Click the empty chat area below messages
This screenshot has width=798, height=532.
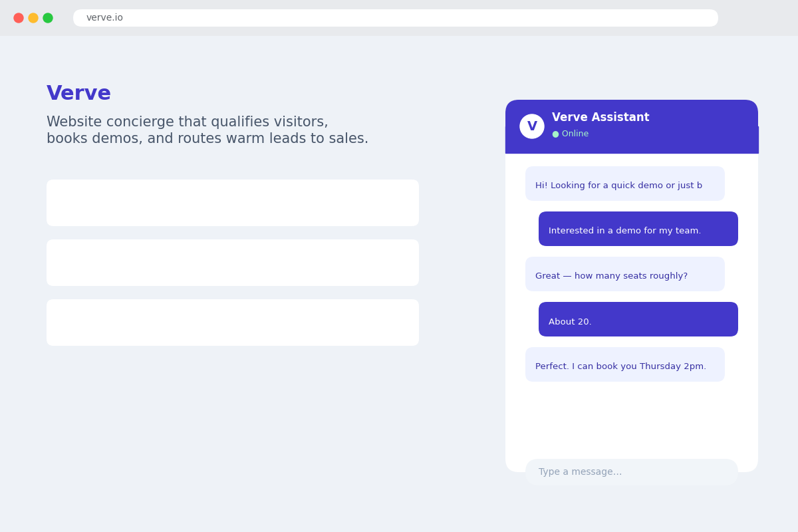[632, 420]
